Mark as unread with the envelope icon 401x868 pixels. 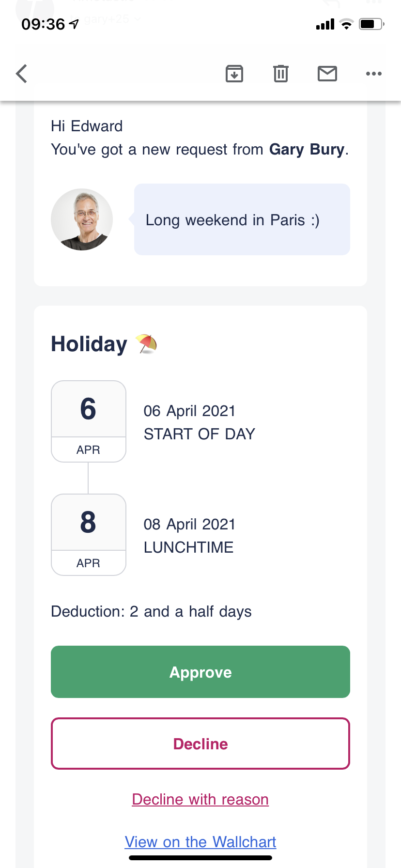(327, 74)
